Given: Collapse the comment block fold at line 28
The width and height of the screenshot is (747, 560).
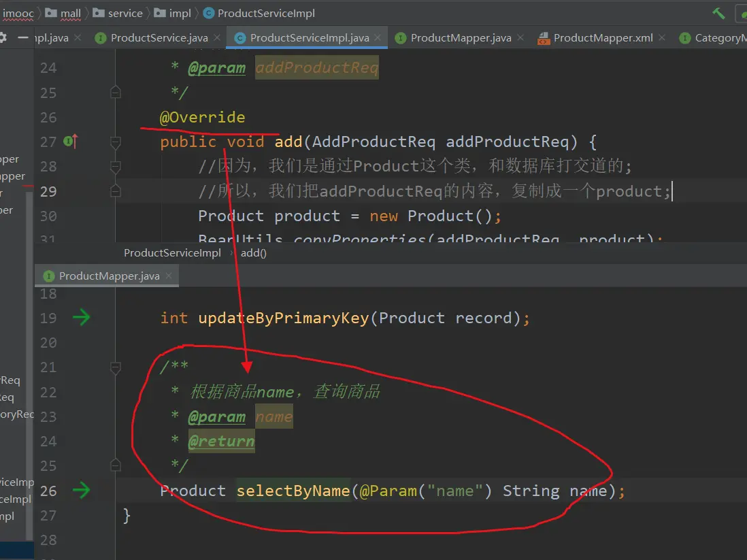Looking at the screenshot, I should point(115,167).
